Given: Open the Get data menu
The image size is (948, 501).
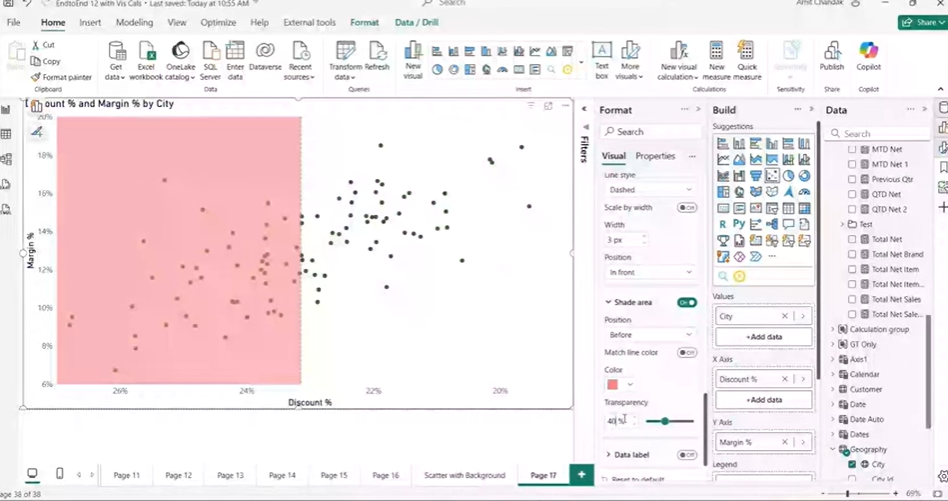Looking at the screenshot, I should pos(115,61).
